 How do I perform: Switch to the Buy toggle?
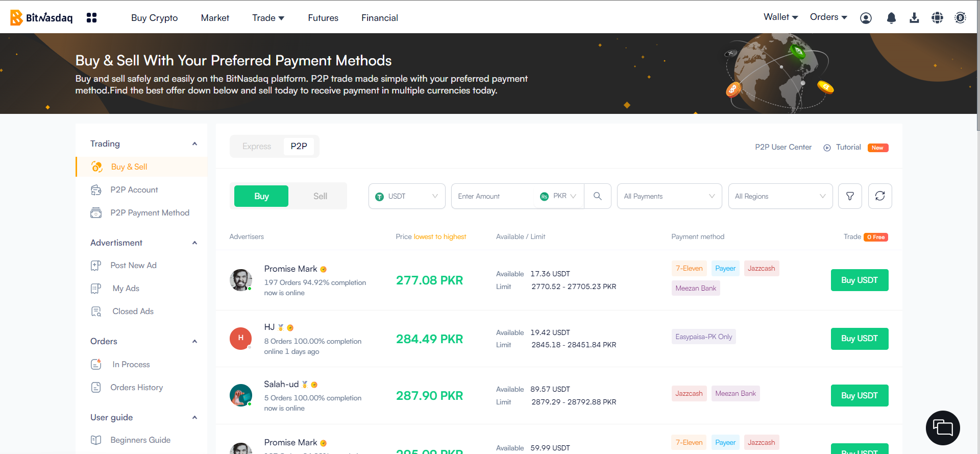[261, 196]
